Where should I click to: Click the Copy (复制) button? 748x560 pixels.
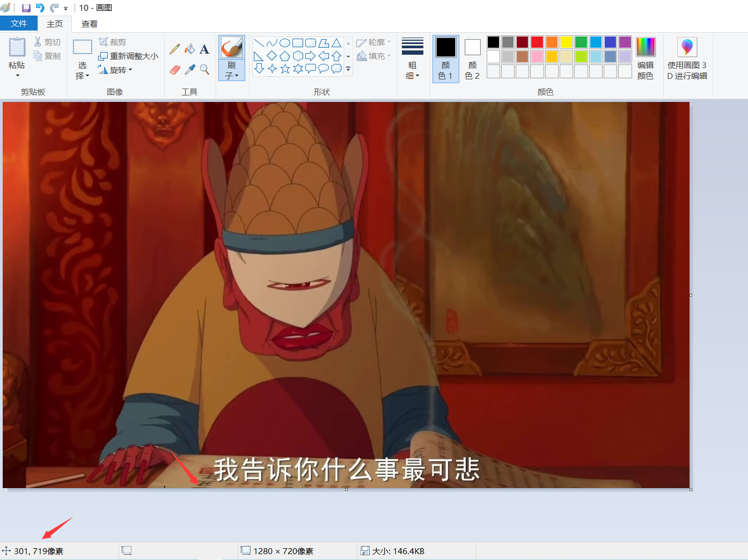tap(47, 56)
